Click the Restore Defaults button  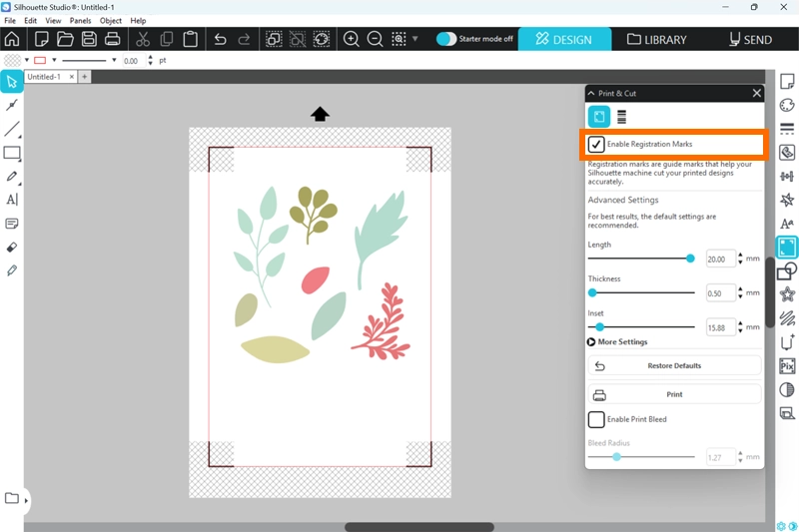(674, 366)
